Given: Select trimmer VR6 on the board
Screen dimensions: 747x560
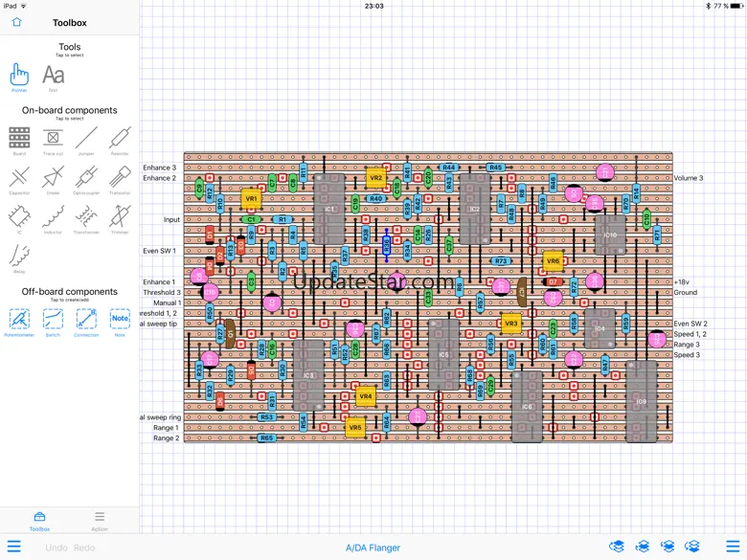Looking at the screenshot, I should (x=553, y=261).
